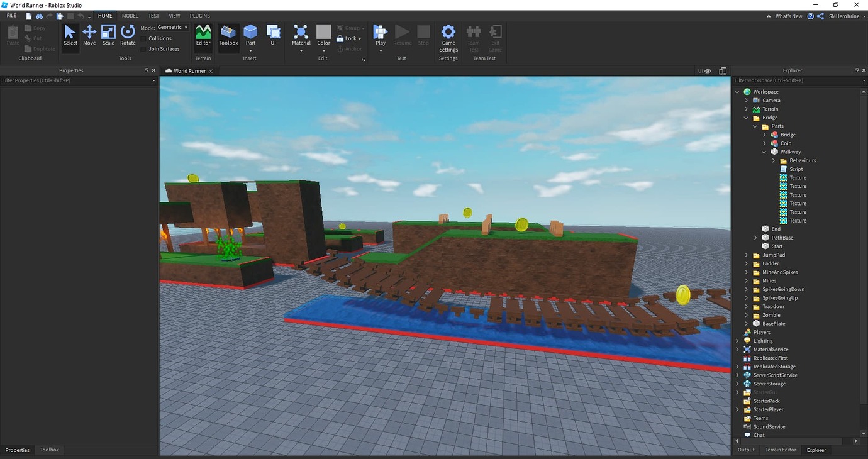Open Game Settings

click(x=448, y=38)
